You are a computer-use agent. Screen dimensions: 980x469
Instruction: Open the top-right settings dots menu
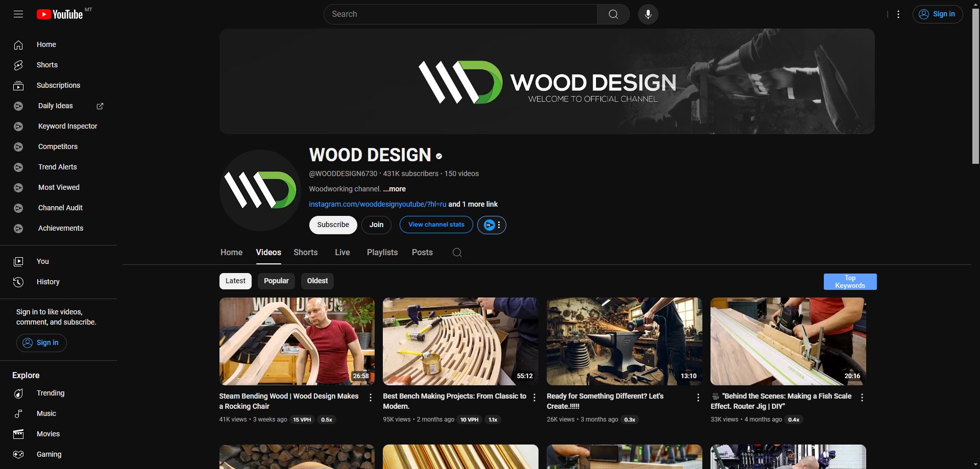tap(898, 14)
